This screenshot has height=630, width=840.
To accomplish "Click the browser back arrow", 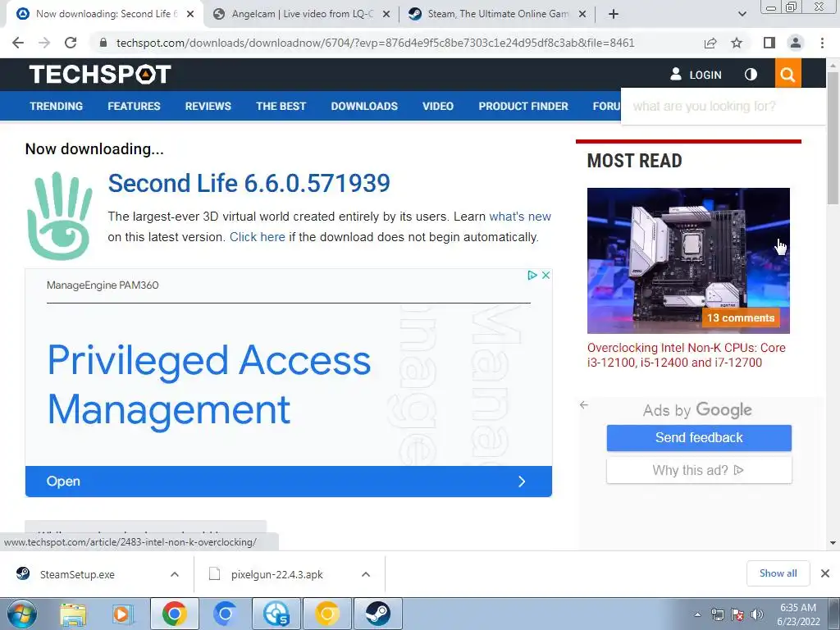I will point(18,43).
